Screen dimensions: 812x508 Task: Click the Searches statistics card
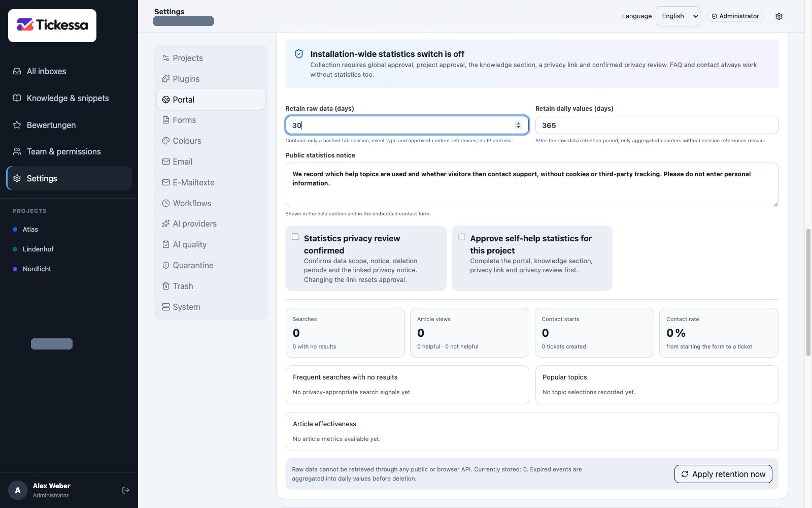(345, 333)
